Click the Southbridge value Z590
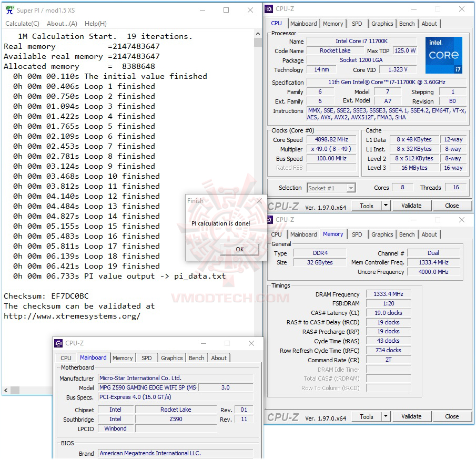Screen dimensions: 476x460 coord(176,419)
